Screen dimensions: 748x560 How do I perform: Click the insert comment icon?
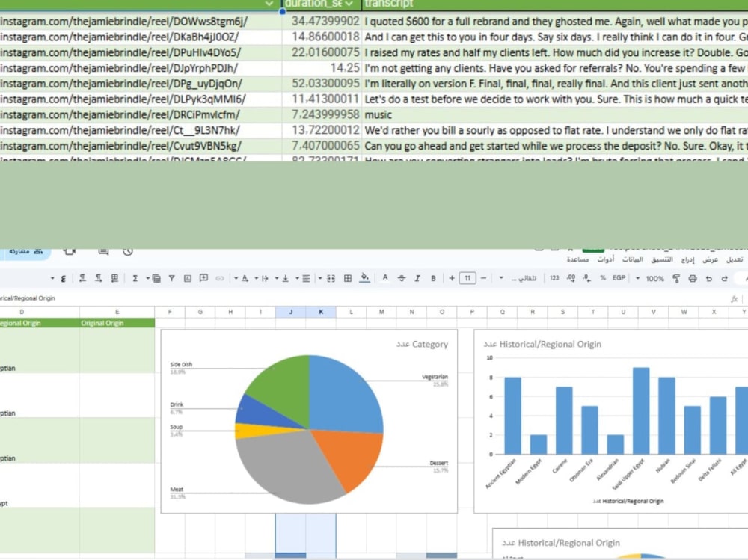203,278
